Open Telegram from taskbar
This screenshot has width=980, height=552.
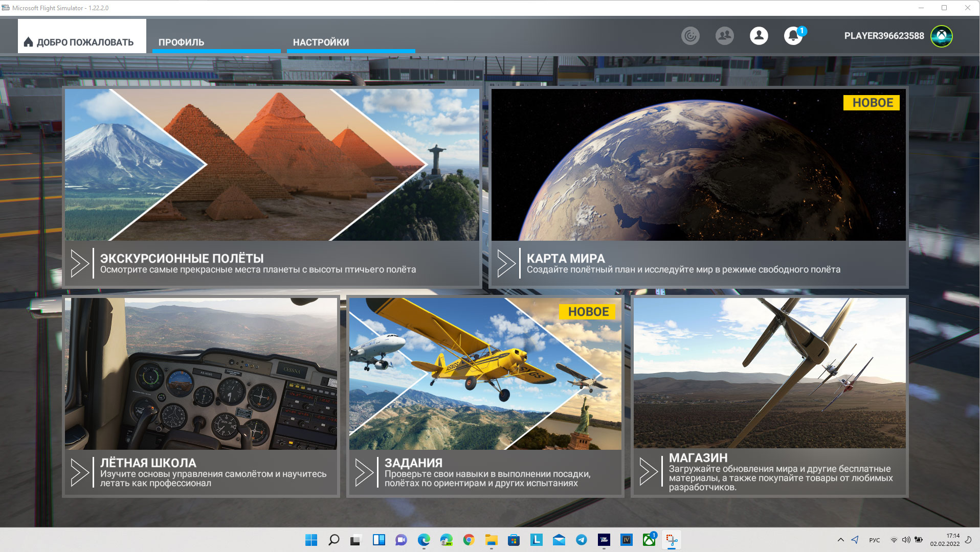tap(581, 540)
